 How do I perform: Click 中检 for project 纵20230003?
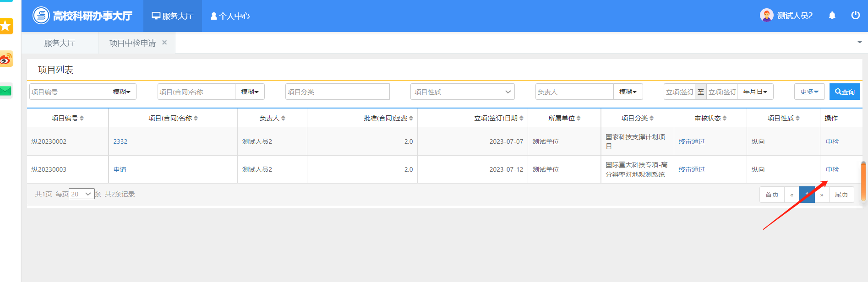pyautogui.click(x=832, y=169)
